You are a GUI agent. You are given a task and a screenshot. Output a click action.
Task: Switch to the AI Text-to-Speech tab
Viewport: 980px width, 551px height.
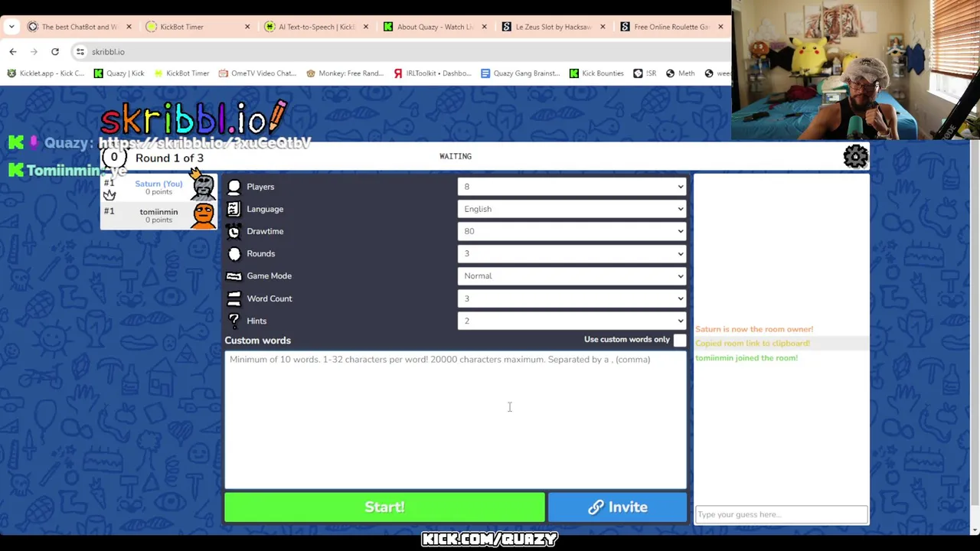click(x=316, y=27)
